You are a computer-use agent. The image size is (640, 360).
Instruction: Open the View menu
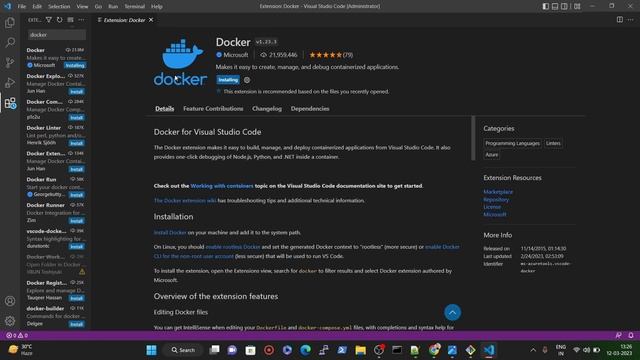click(x=82, y=6)
